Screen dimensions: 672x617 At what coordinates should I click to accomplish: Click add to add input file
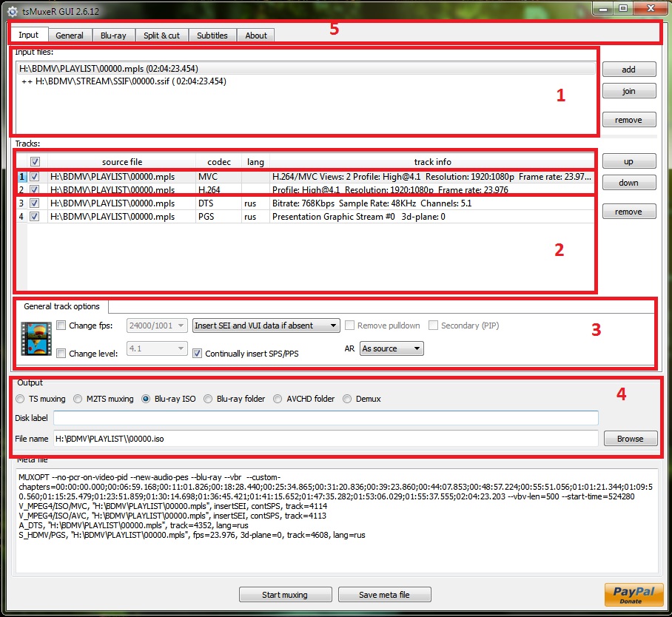pos(628,70)
